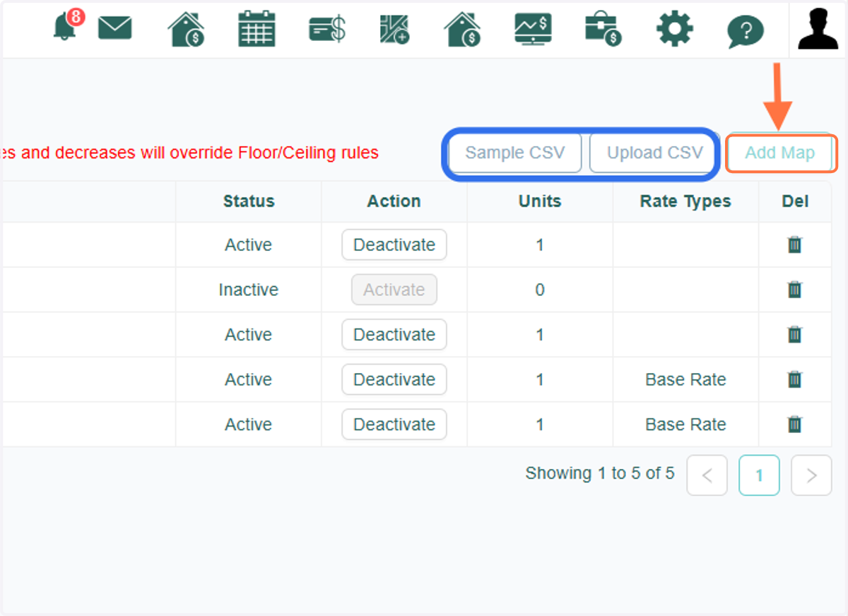The width and height of the screenshot is (848, 616).
Task: Click Base Rate in the last table row
Action: 685,424
